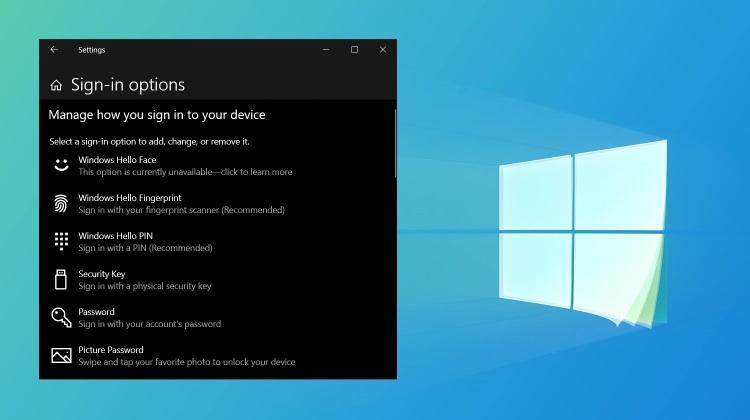Click the Settings window vertical scrollbar
The width and height of the screenshot is (750, 420).
pos(395,144)
